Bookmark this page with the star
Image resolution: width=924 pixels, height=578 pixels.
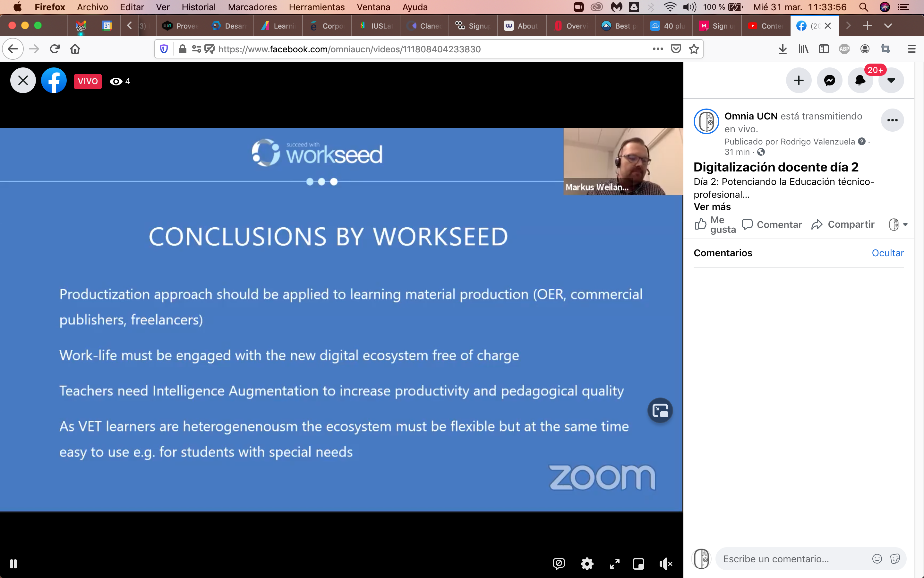click(x=694, y=49)
